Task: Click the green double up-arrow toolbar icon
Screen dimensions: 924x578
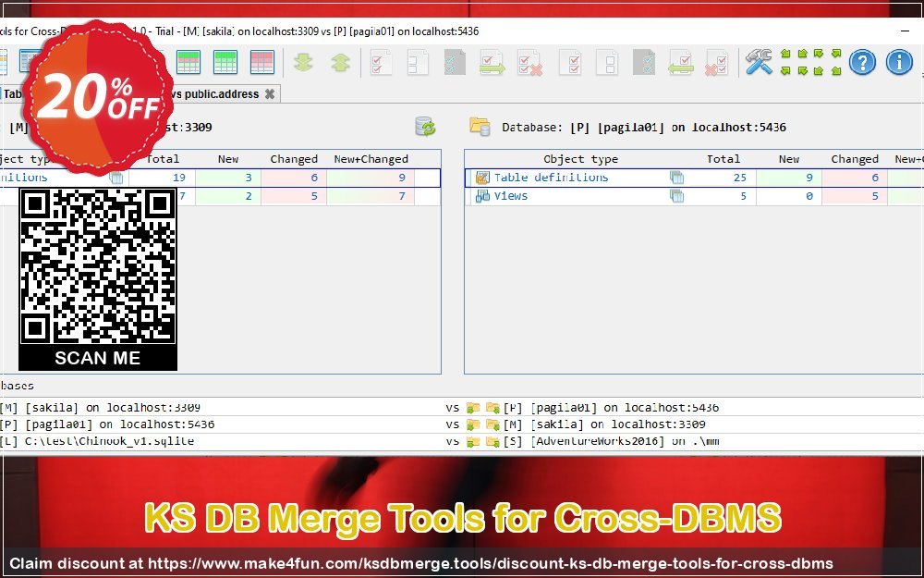Action: pos(341,63)
